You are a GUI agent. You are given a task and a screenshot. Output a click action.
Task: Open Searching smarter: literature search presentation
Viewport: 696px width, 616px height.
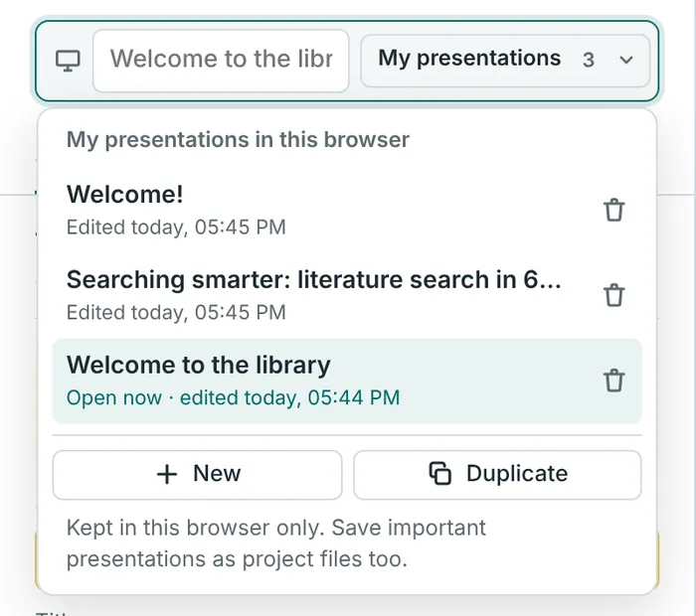319,295
